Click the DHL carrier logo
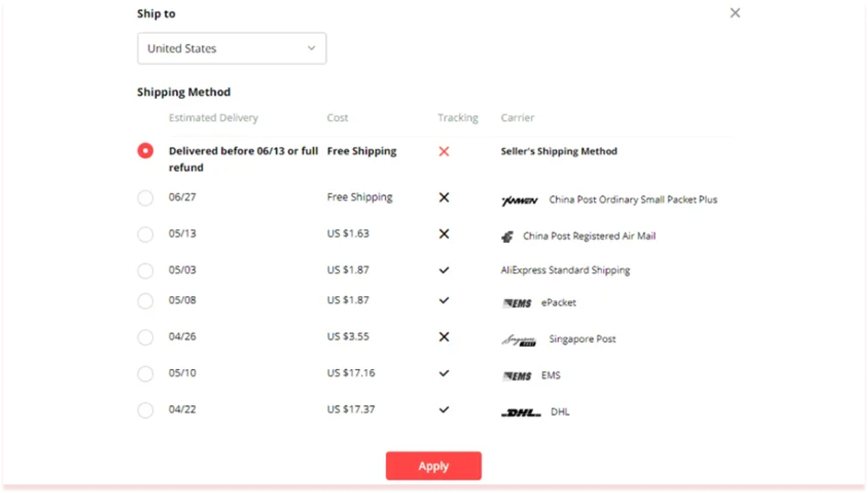 pyautogui.click(x=521, y=411)
